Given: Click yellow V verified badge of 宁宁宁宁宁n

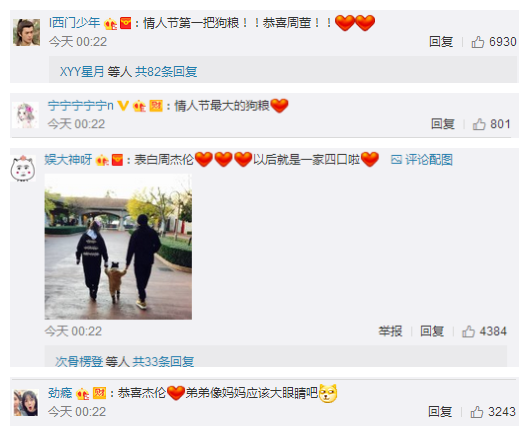Looking at the screenshot, I should (123, 106).
